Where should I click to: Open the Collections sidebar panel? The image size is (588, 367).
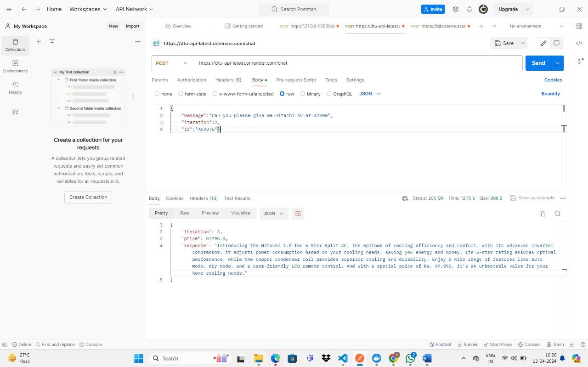point(15,45)
